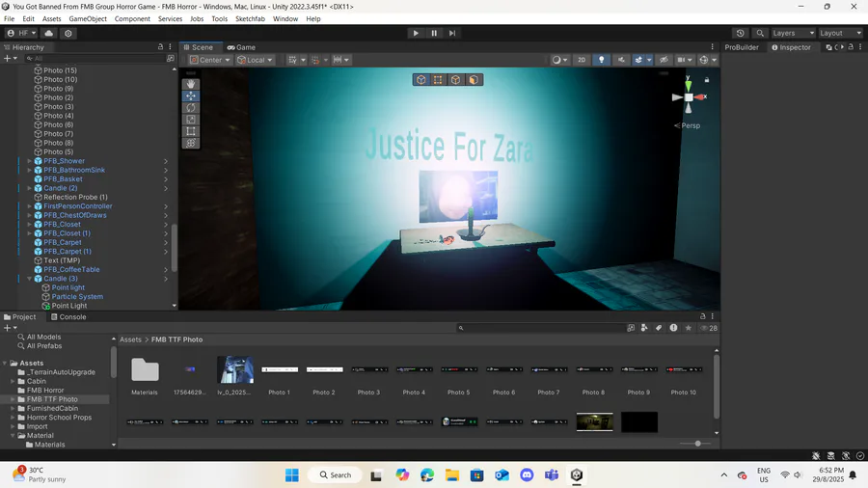
Task: Switch to the ProBuilder tab
Action: (x=742, y=47)
